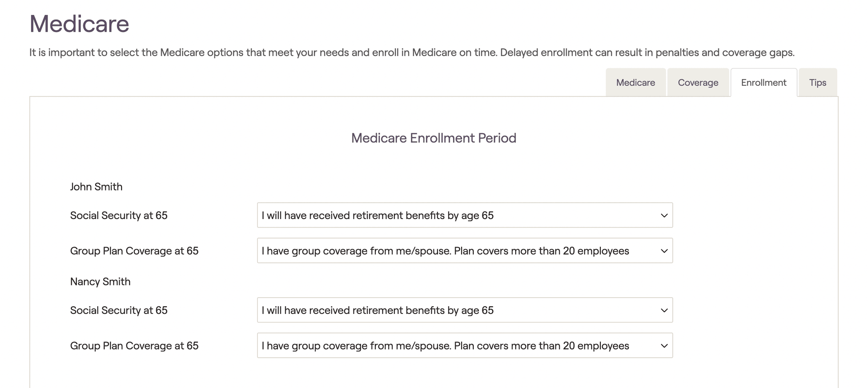The image size is (868, 388).
Task: Open John Smith's Group Plan Coverage selector
Action: pos(465,251)
